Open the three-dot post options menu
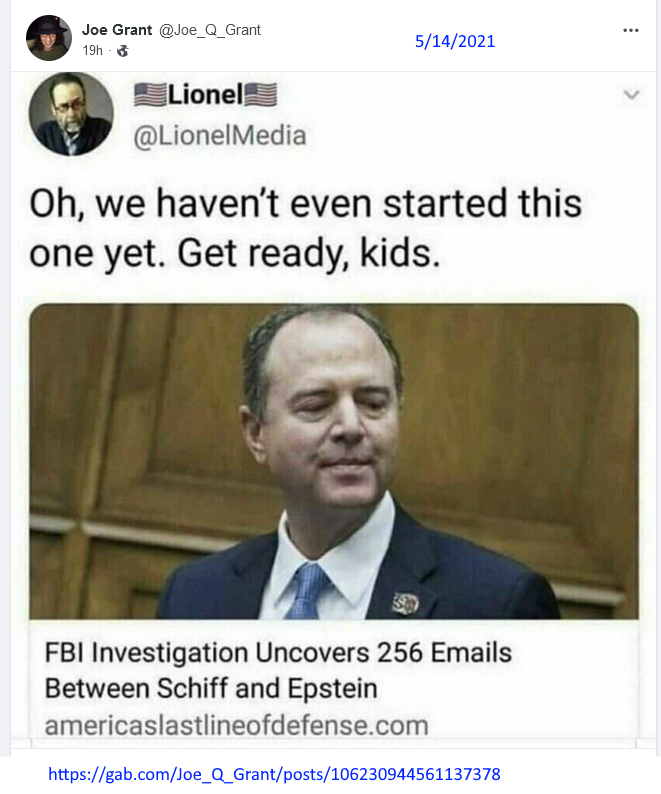The width and height of the screenshot is (661, 794). (x=631, y=30)
